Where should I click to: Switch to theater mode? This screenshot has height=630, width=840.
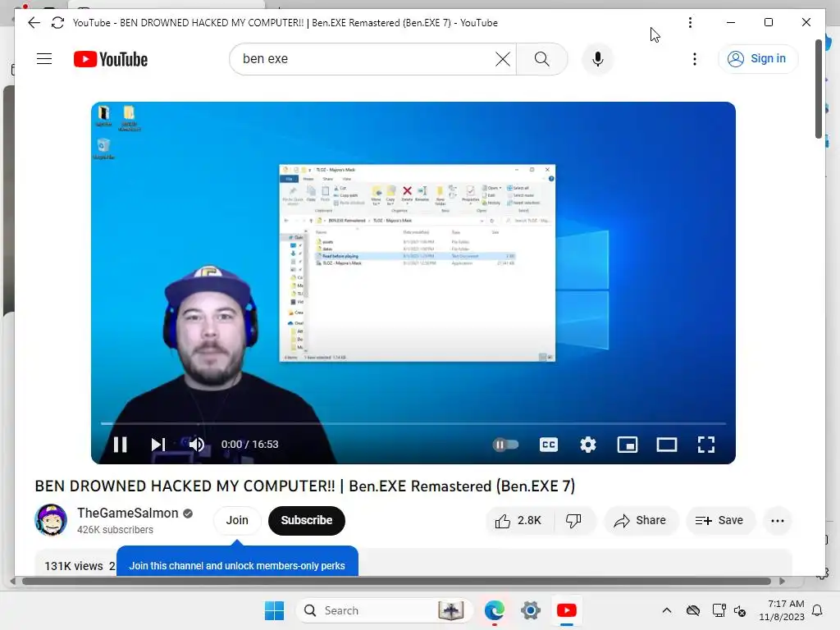667,445
